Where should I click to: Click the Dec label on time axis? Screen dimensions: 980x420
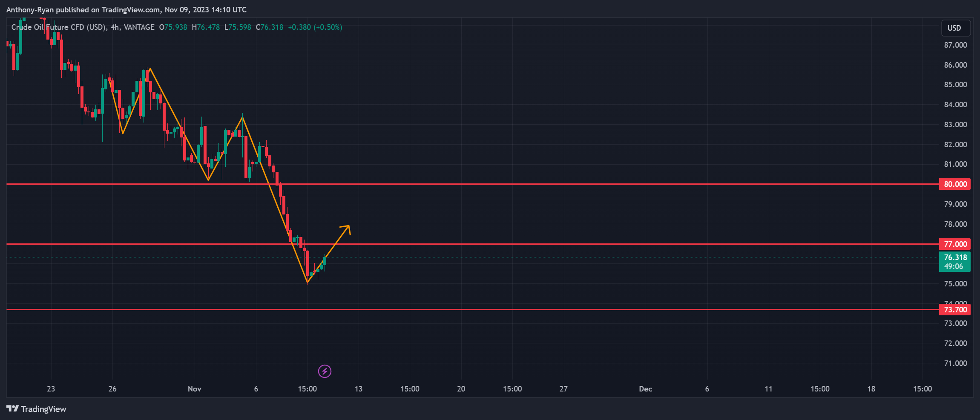(x=646, y=389)
